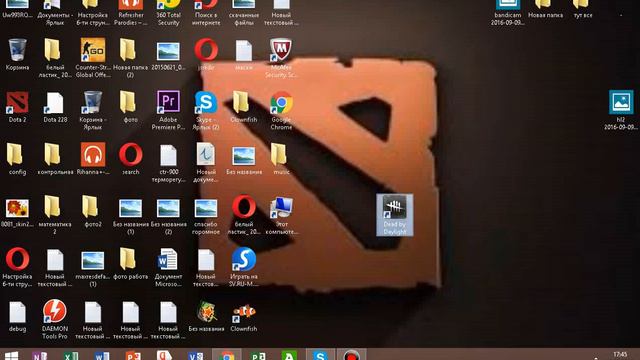Image resolution: width=640 pixels, height=360 pixels.
Task: Open the Корзина recycle bin icon
Action: pyautogui.click(x=17, y=54)
